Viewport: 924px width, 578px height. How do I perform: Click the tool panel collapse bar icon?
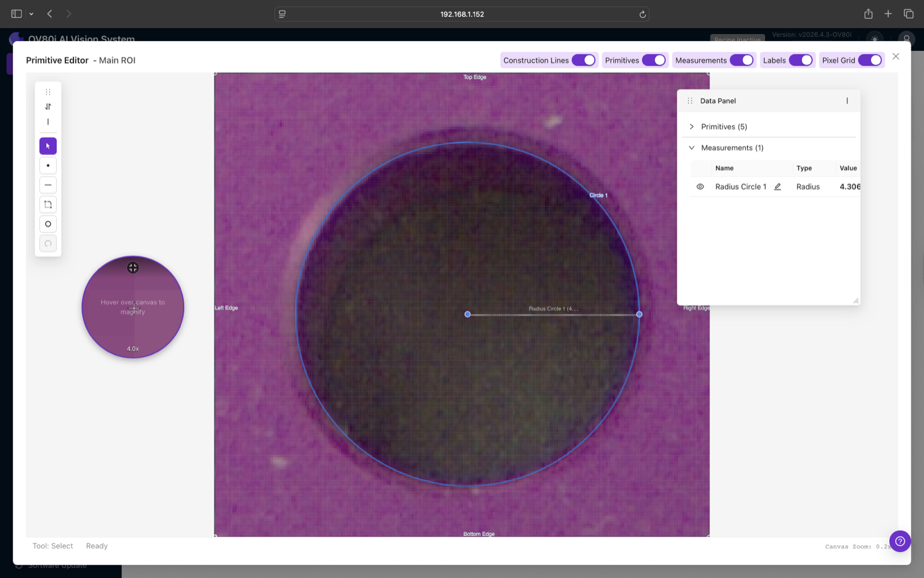[x=48, y=122]
